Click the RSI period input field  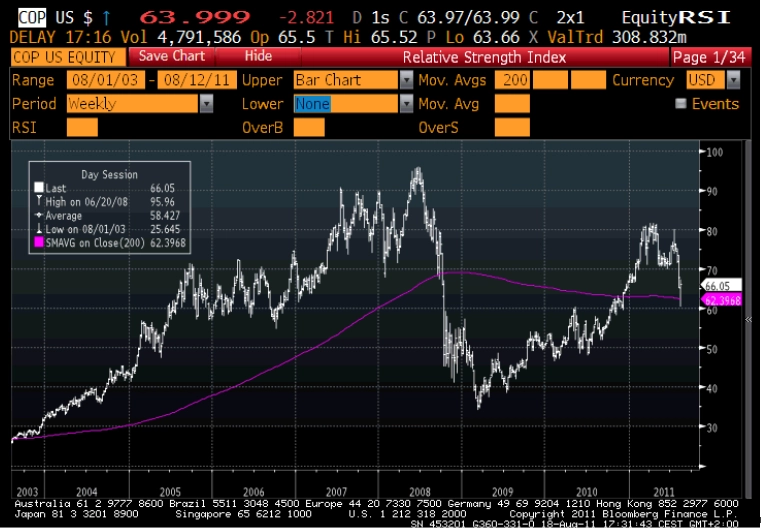point(82,128)
